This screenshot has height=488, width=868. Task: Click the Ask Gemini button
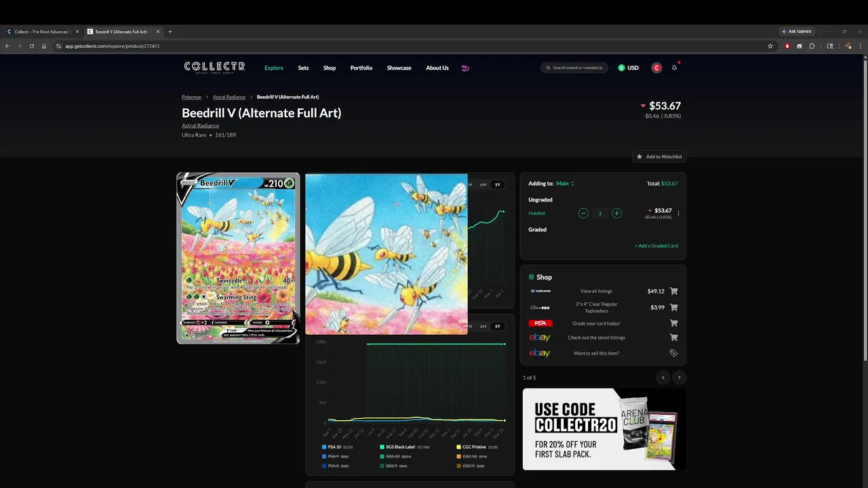coord(797,31)
